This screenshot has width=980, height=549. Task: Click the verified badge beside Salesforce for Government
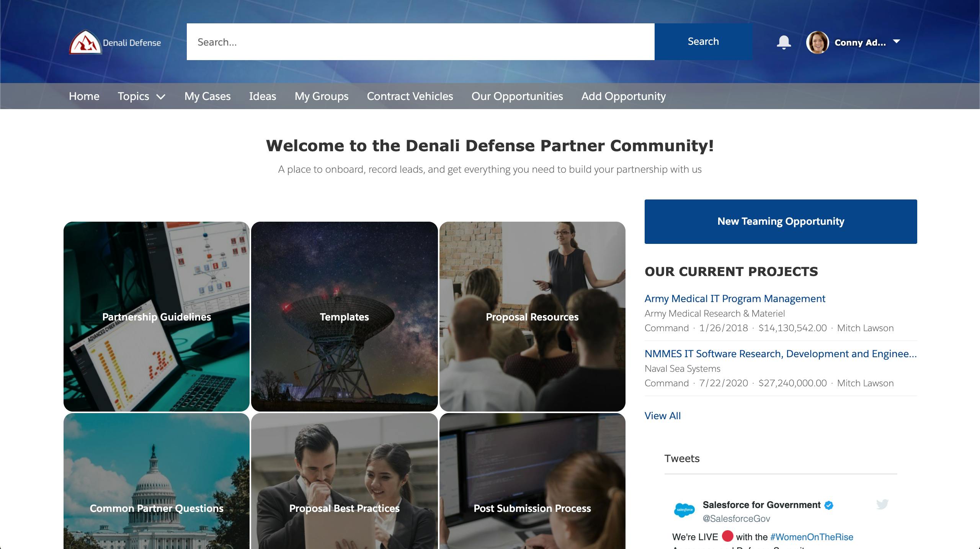829,505
